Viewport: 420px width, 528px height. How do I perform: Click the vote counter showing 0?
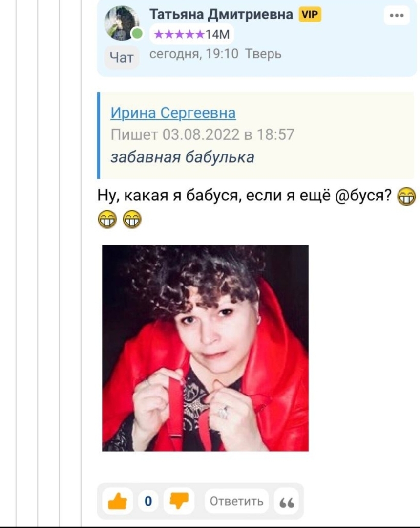point(148,502)
